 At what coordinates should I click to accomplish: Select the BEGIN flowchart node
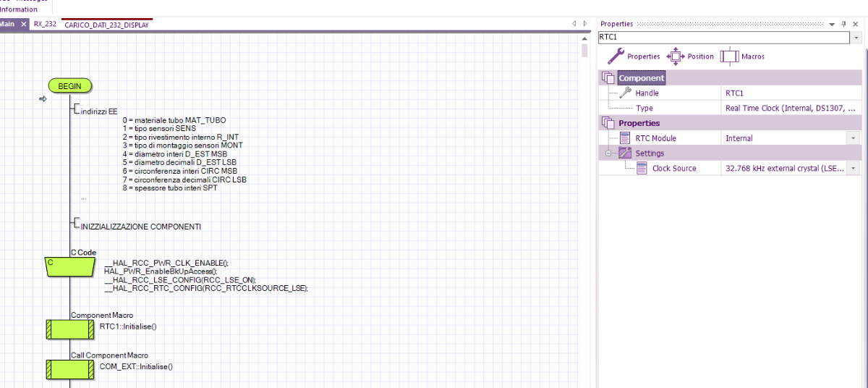[x=70, y=85]
